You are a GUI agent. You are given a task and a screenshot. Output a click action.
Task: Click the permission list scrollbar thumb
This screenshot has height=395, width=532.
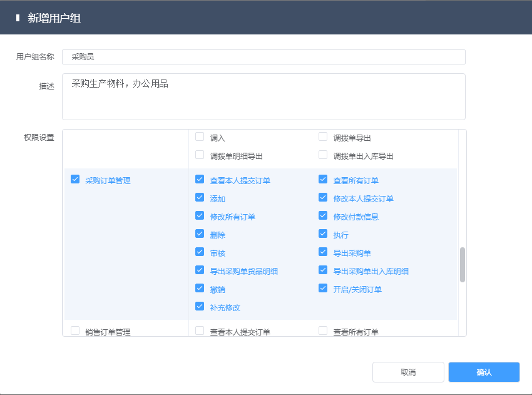[462, 265]
